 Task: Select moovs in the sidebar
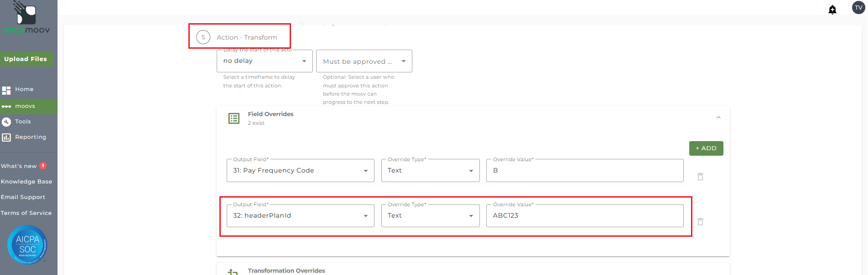pyautogui.click(x=25, y=106)
